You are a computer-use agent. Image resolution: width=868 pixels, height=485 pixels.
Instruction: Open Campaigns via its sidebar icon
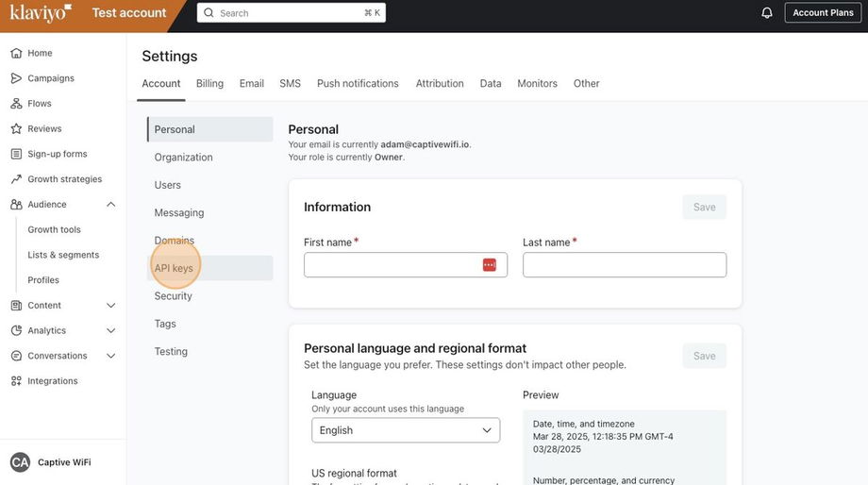[x=16, y=78]
